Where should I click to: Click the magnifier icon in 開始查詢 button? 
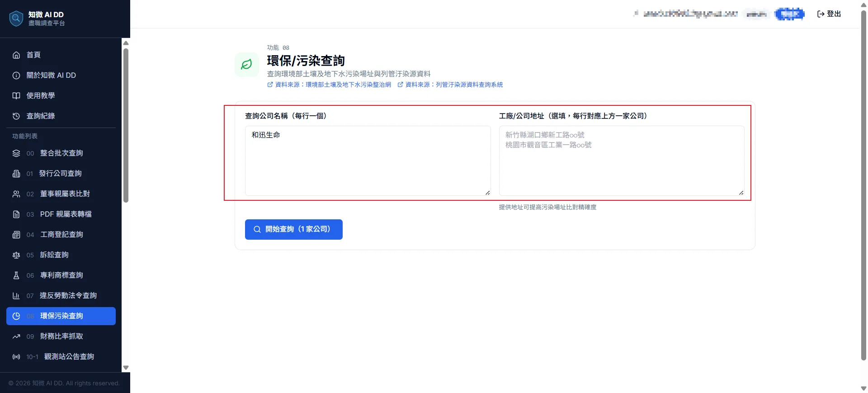click(x=257, y=229)
